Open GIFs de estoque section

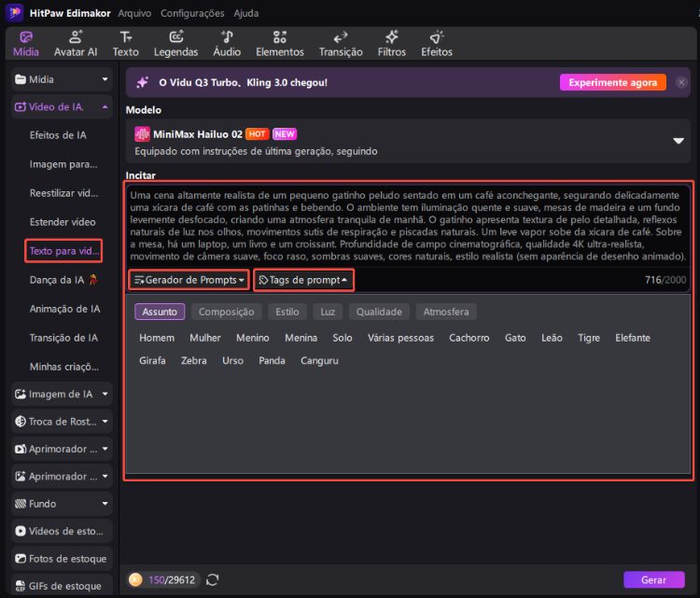[x=62, y=586]
